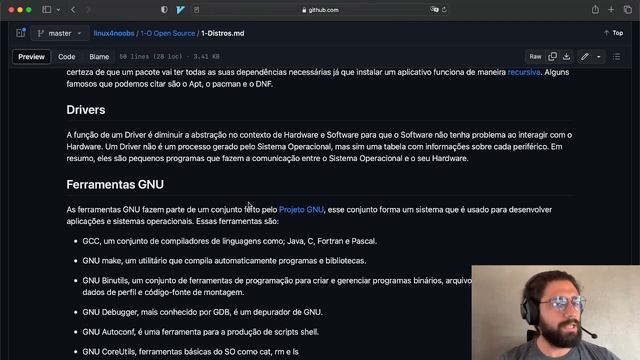Click the Ferramentas GNU heading

click(115, 184)
